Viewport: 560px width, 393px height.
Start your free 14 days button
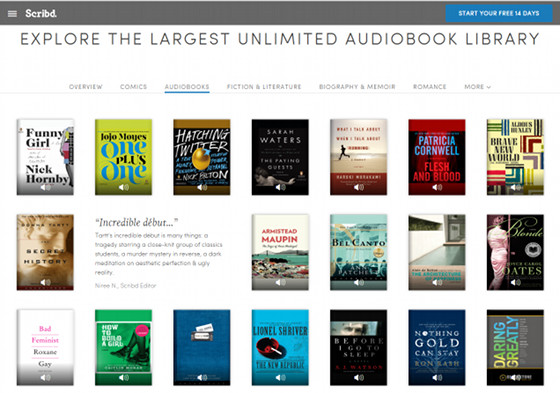499,13
